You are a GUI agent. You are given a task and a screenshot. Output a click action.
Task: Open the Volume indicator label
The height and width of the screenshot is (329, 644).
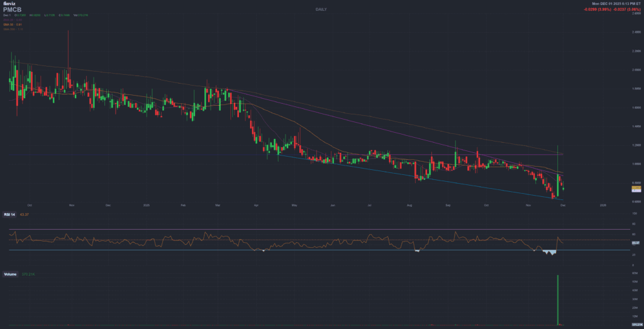pos(10,274)
